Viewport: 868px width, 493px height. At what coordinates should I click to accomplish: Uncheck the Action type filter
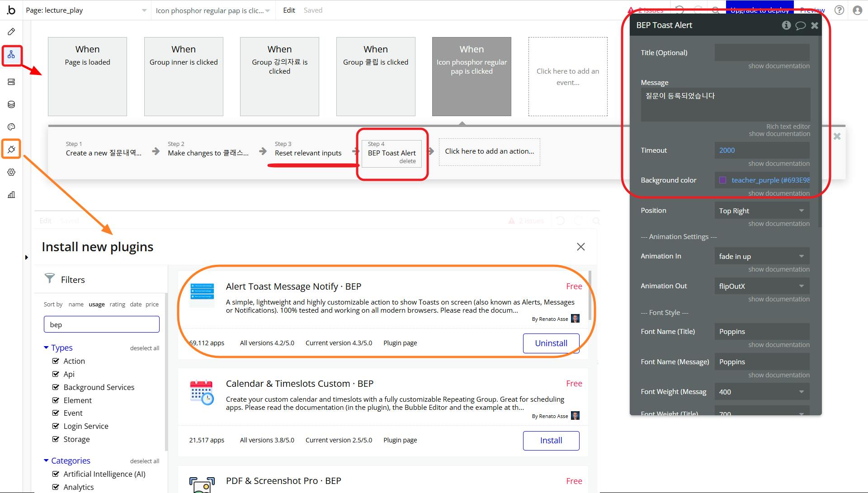(x=56, y=361)
